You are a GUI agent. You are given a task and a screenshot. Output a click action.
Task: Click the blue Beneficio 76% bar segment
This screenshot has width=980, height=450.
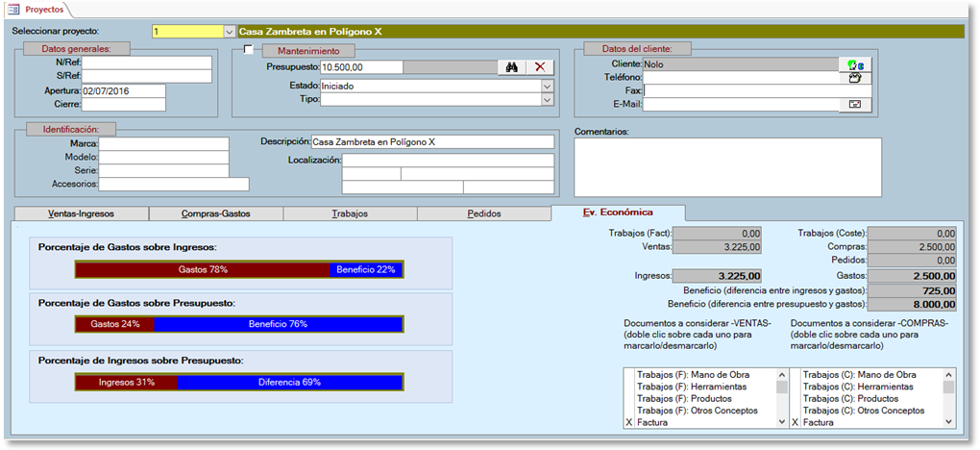pos(277,324)
